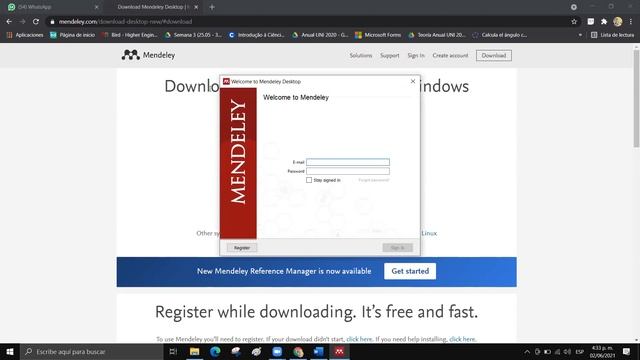Screen dimensions: 640x360
Task: Click the Register button in the dialog
Action: (x=242, y=248)
